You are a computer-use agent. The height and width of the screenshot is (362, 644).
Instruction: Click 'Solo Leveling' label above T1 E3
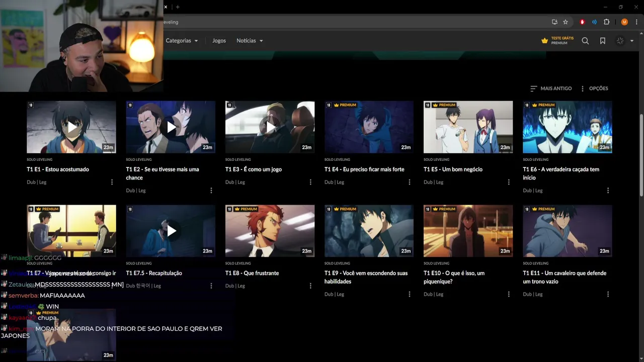click(x=238, y=160)
